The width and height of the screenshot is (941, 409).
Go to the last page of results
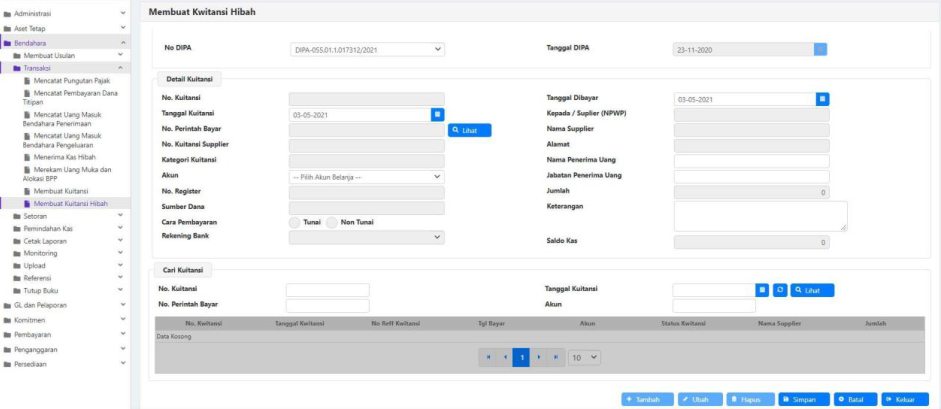(554, 357)
